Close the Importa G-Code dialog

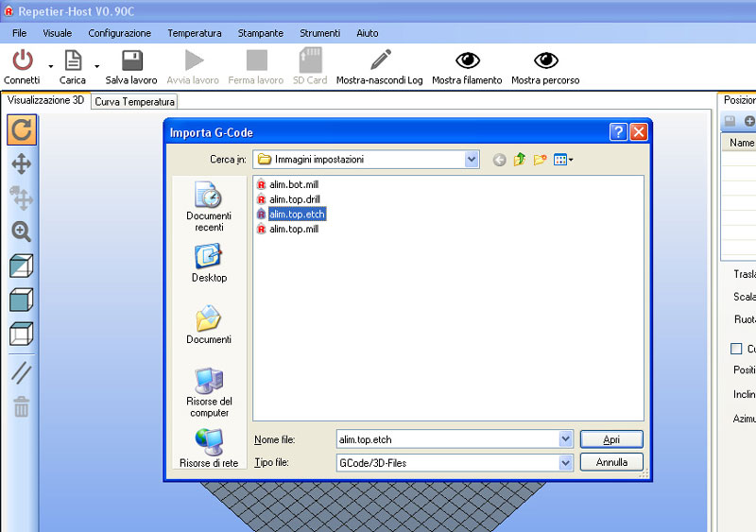[x=639, y=131]
